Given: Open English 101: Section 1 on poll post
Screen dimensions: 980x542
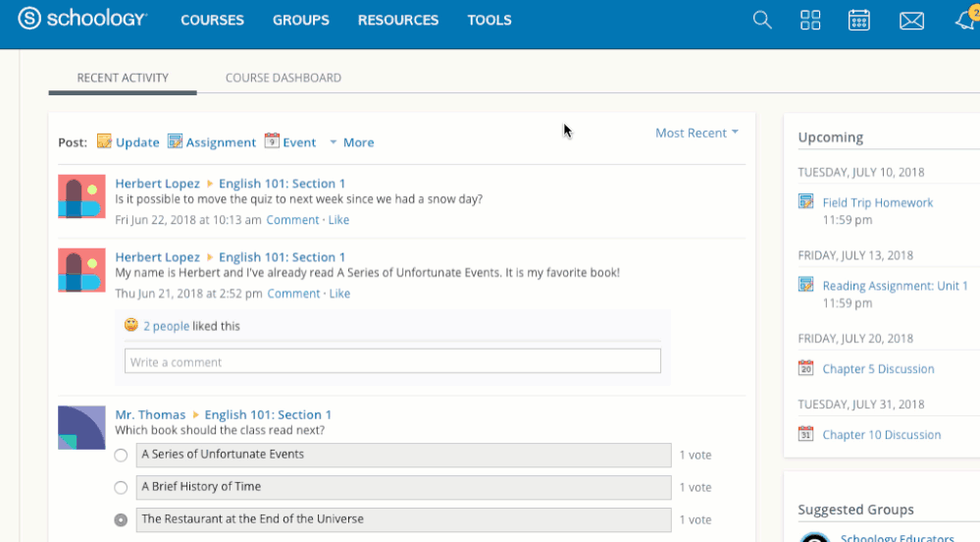Looking at the screenshot, I should point(268,415).
